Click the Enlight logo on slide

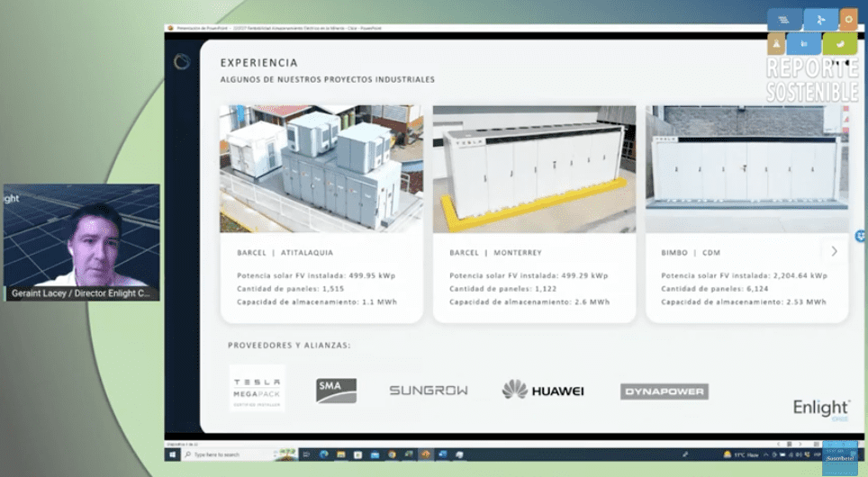coord(820,409)
